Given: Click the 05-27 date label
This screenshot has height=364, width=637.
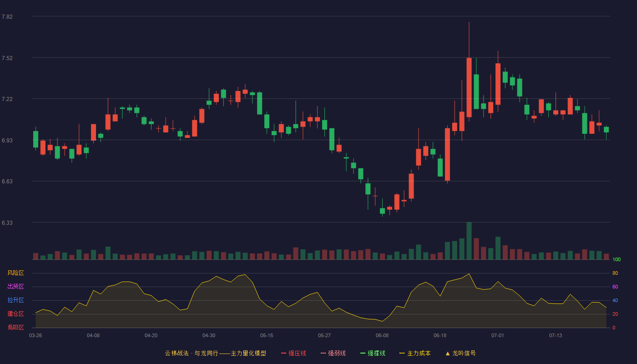Looking at the screenshot, I should pyautogui.click(x=324, y=335).
